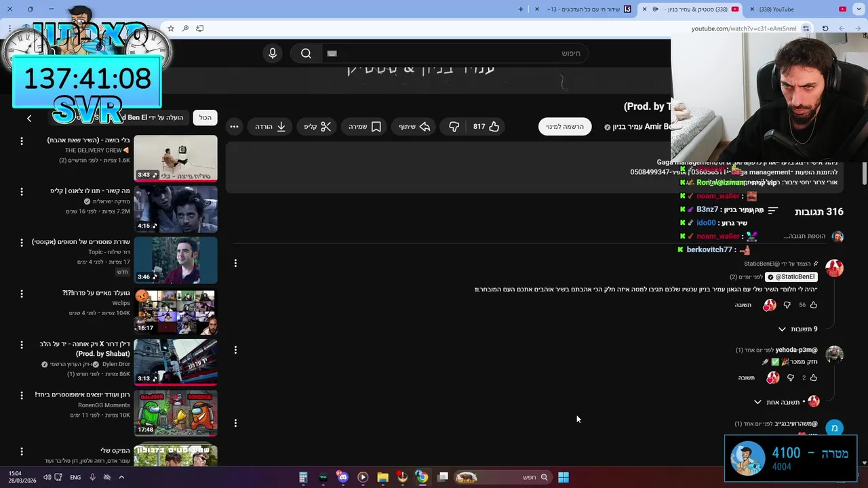Click the page vertical scrollbar

864,172
